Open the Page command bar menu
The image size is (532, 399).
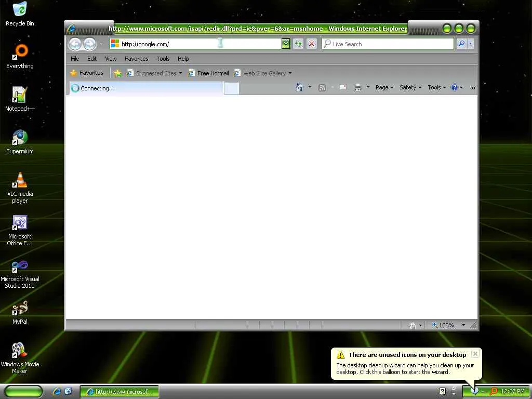click(x=384, y=87)
